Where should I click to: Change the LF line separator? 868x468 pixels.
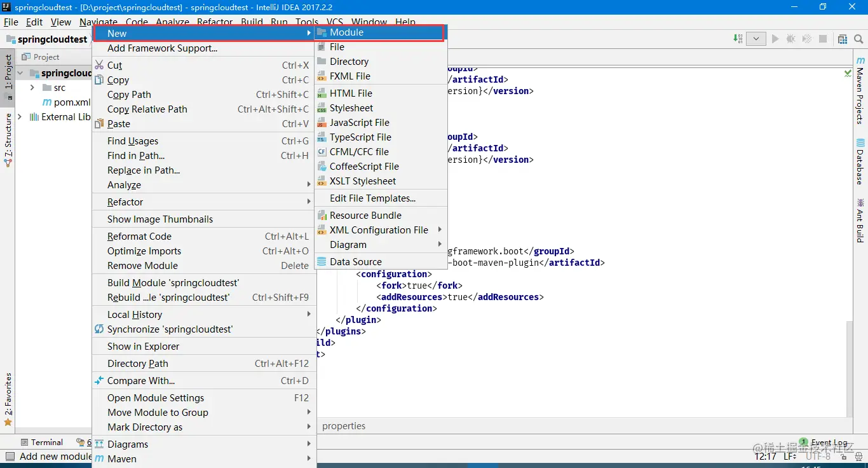tap(790, 456)
